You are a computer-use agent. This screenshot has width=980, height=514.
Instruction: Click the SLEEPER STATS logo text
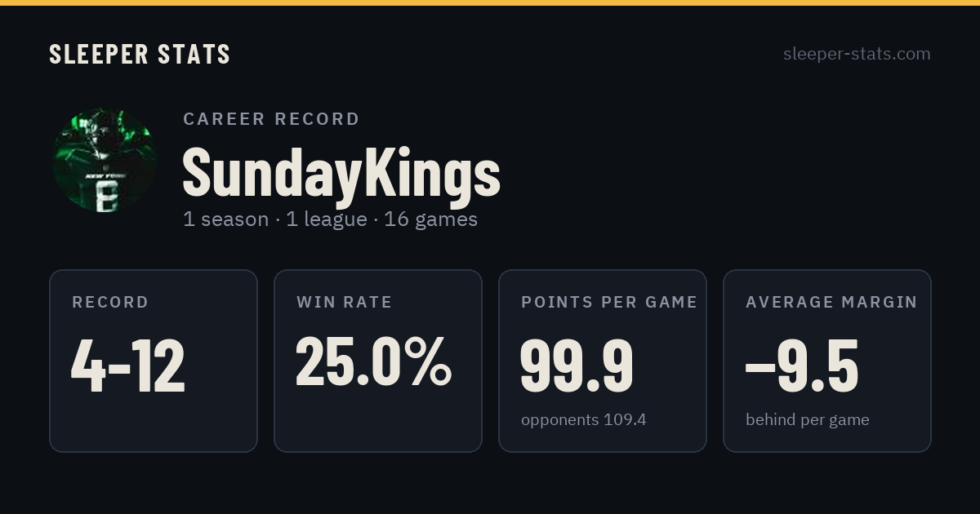pyautogui.click(x=140, y=54)
